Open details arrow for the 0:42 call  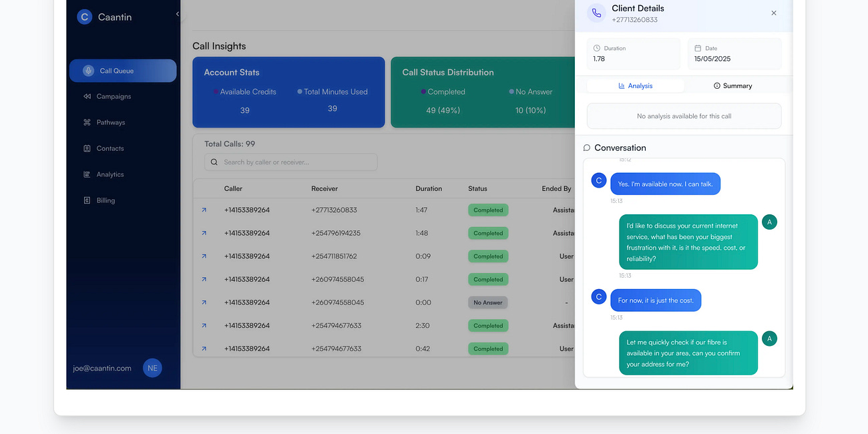click(x=204, y=349)
